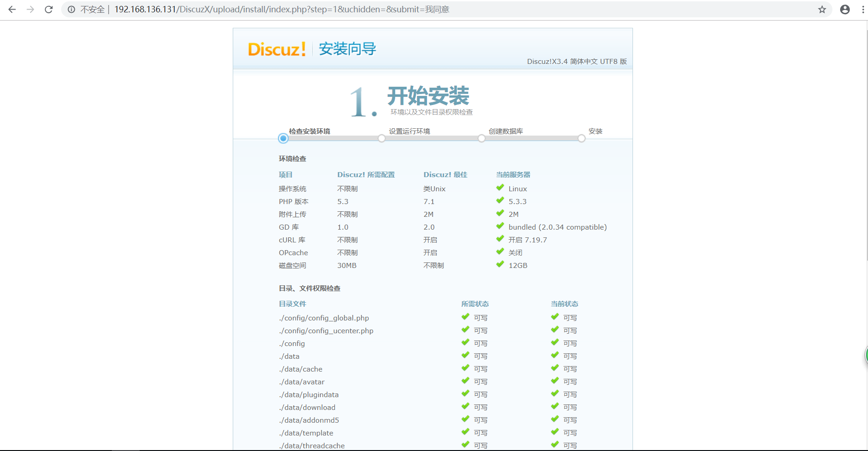Click the OPcache row label
Screen dimensions: 868x451
(293, 252)
